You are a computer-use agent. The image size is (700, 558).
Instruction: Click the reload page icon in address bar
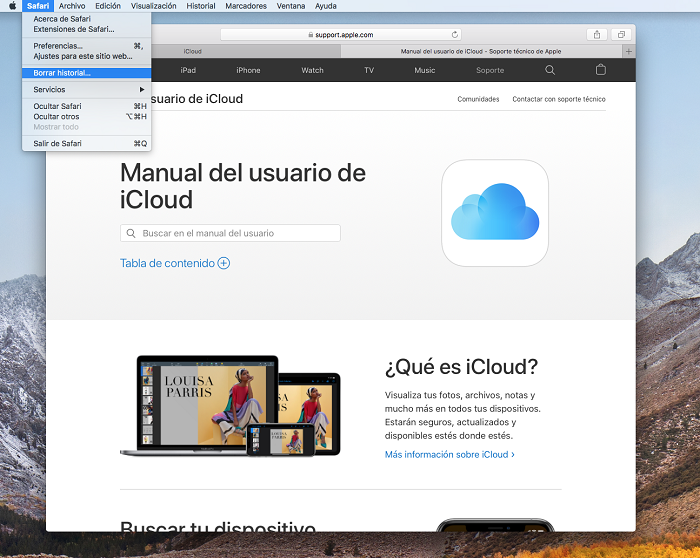[x=455, y=34]
